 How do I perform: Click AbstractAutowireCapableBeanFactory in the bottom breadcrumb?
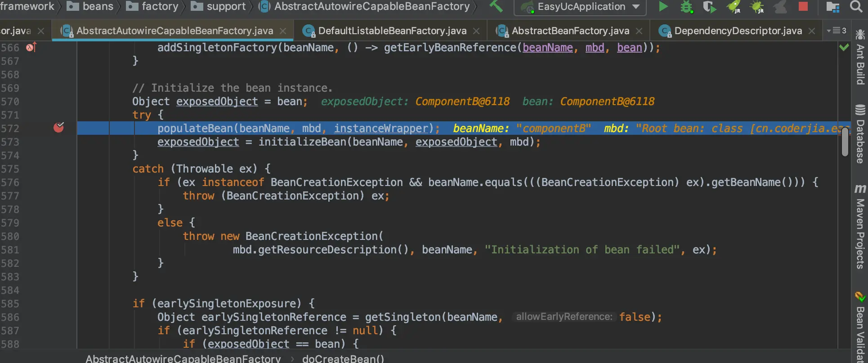tap(183, 359)
